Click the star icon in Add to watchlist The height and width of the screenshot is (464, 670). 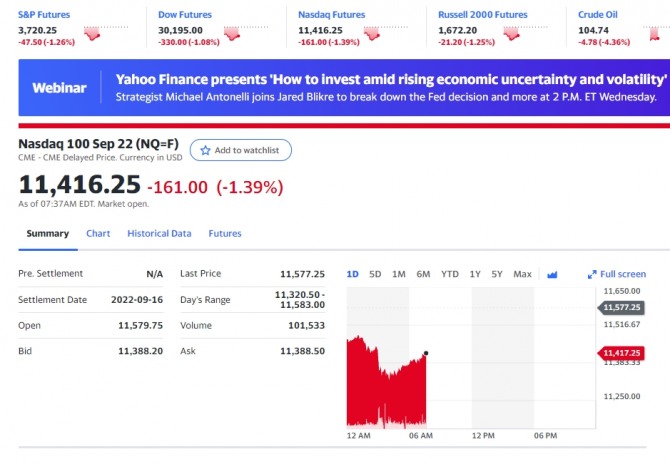tap(206, 150)
